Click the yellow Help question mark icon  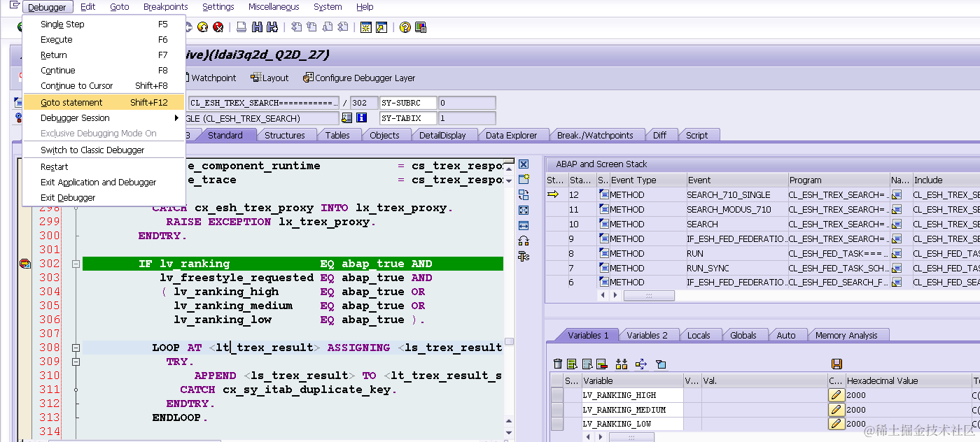click(x=405, y=27)
